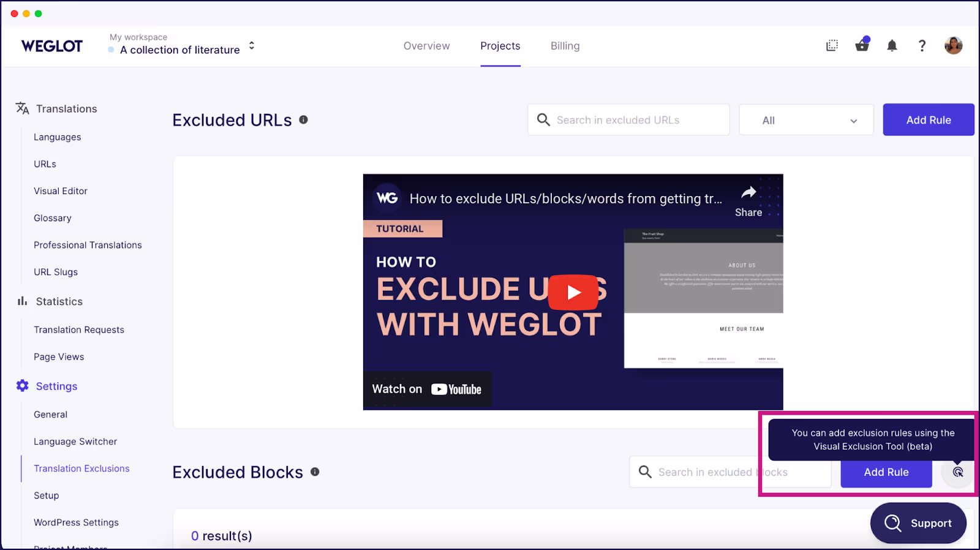This screenshot has width=980, height=550.
Task: Click Watch on YouTube
Action: coord(427,389)
